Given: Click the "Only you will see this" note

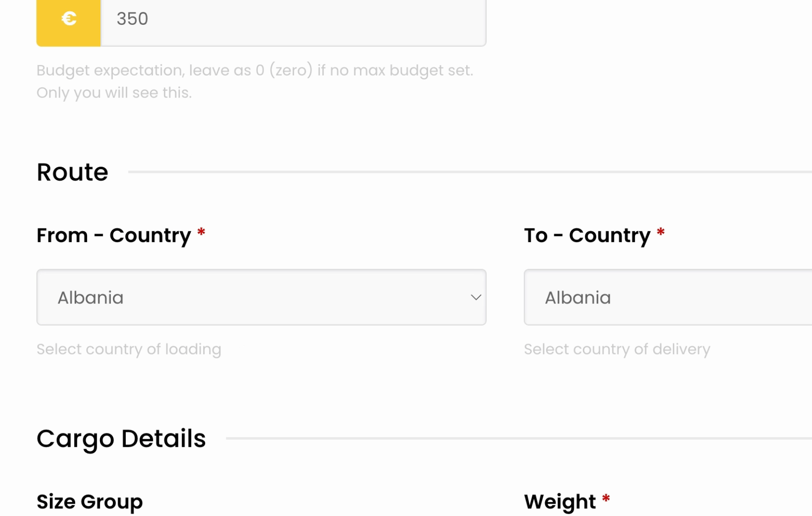Looking at the screenshot, I should pyautogui.click(x=114, y=93).
